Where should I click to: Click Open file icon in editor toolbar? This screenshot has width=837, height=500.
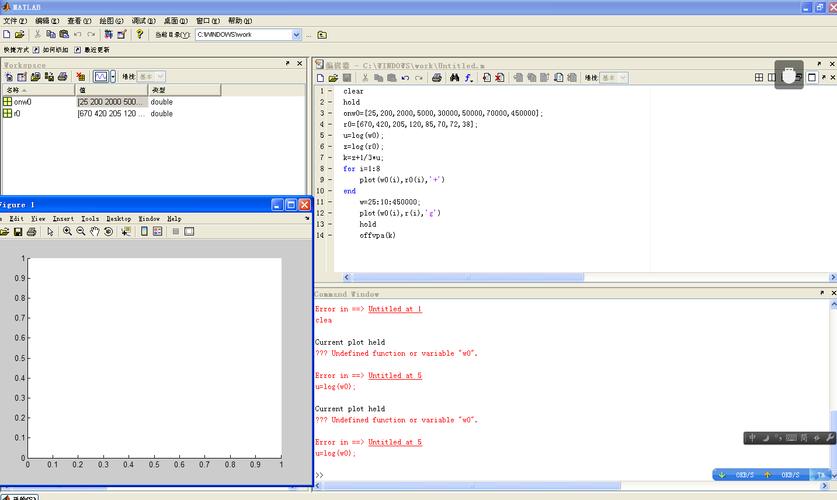point(333,77)
